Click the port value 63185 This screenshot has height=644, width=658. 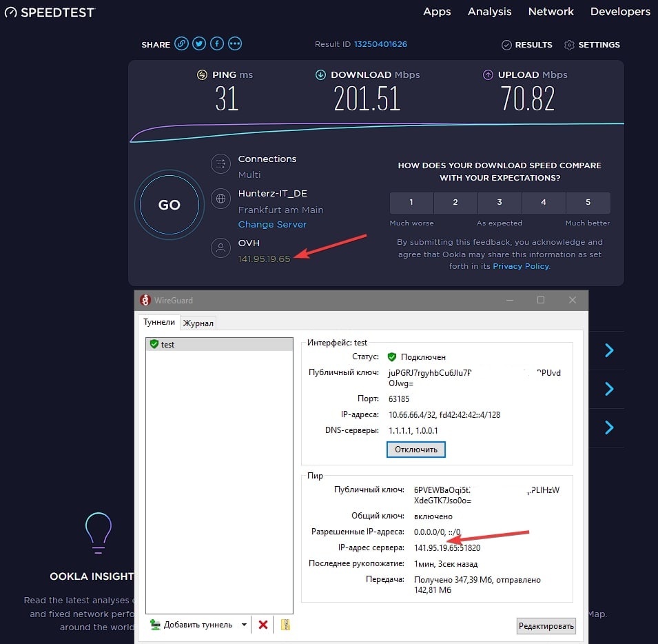pyautogui.click(x=399, y=399)
